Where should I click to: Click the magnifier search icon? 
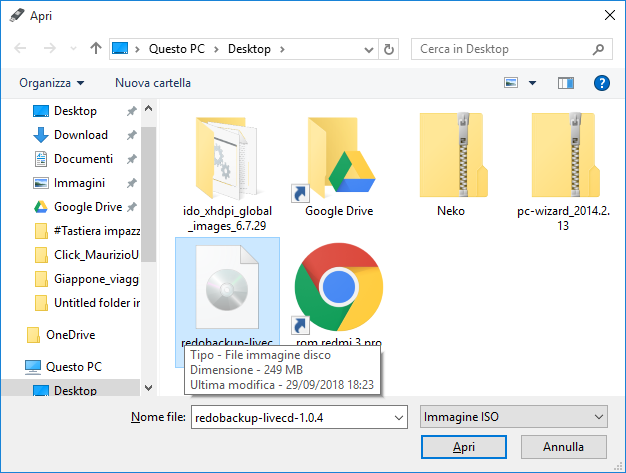[598, 49]
